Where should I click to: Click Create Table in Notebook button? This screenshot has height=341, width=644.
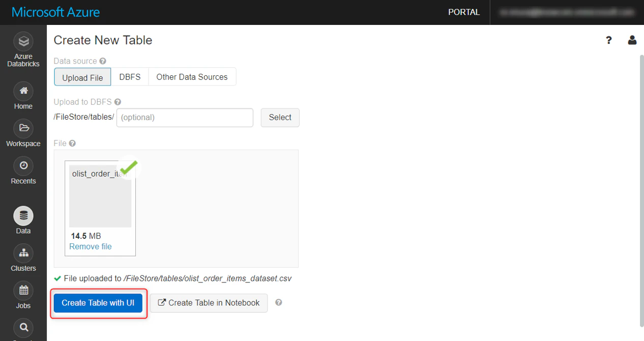(209, 303)
